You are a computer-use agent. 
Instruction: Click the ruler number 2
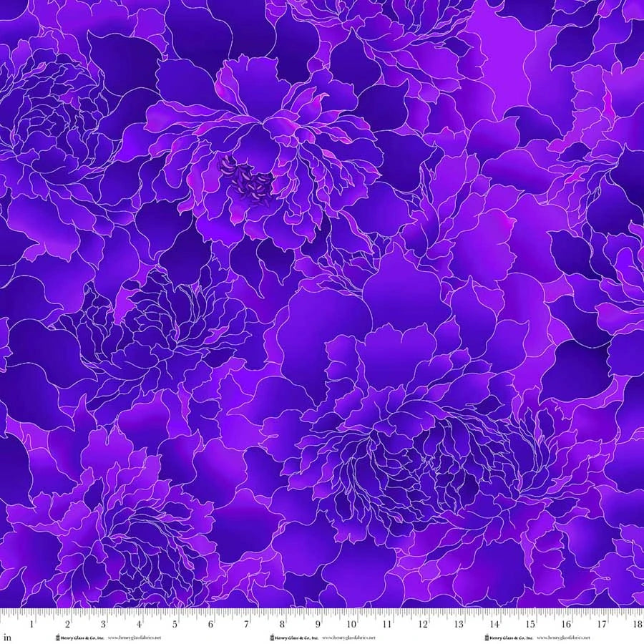coord(68,625)
